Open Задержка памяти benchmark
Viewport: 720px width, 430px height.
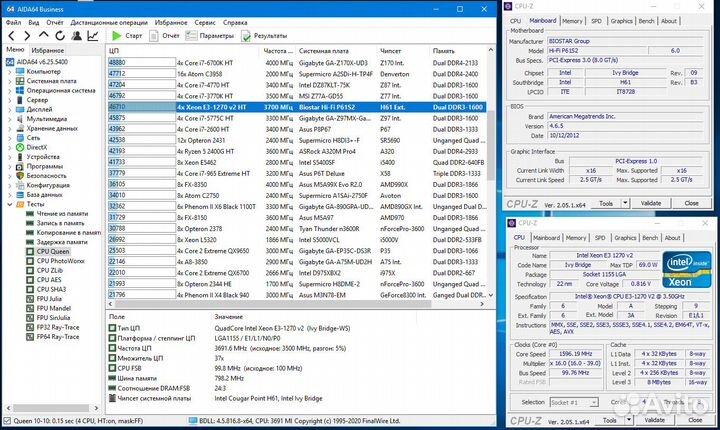tap(62, 242)
